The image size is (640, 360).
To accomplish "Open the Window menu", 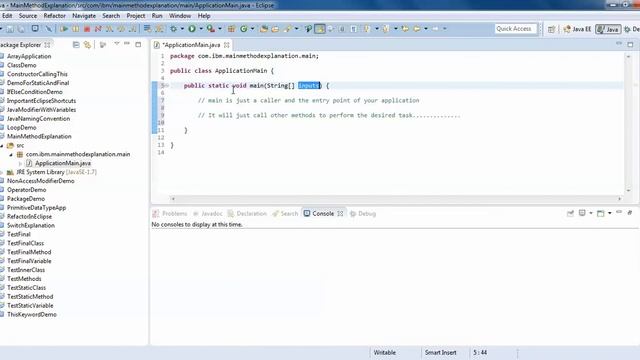I will coord(180,16).
